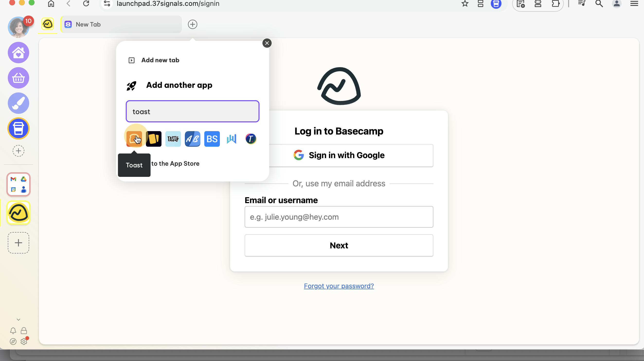Open the compass icon in sidebar bottom
Image resolution: width=644 pixels, height=361 pixels.
[x=13, y=341]
